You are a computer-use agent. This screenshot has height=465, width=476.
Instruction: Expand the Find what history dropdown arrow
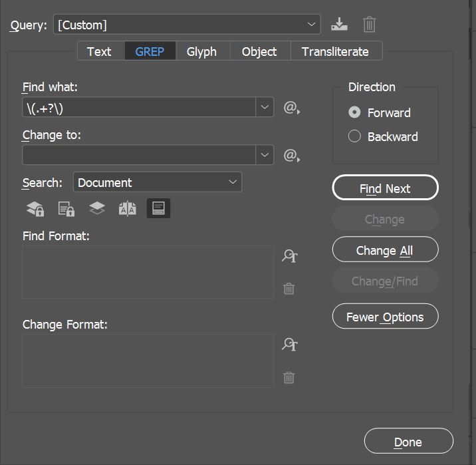pyautogui.click(x=265, y=107)
